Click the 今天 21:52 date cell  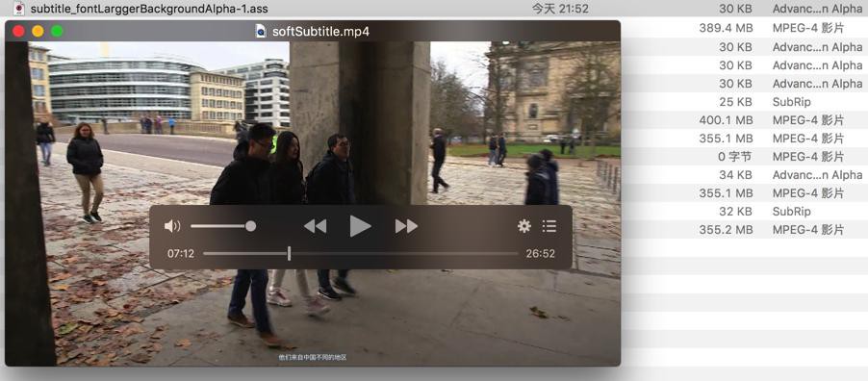click(560, 9)
